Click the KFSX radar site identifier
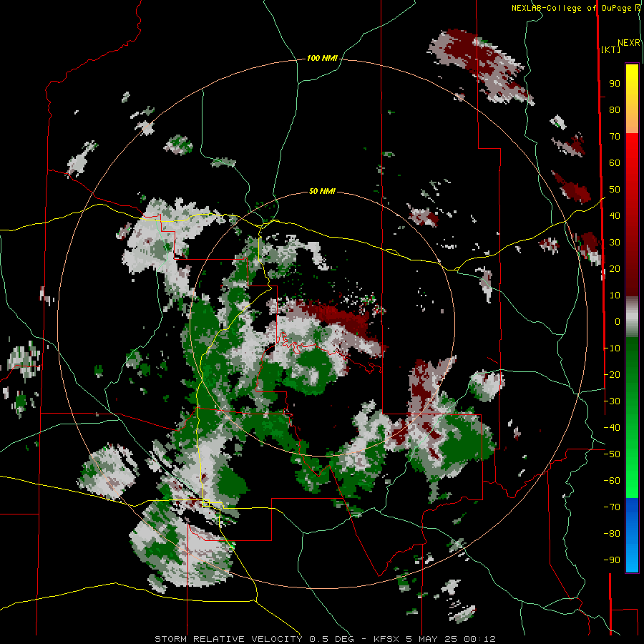The height and width of the screenshot is (644, 644). click(387, 639)
